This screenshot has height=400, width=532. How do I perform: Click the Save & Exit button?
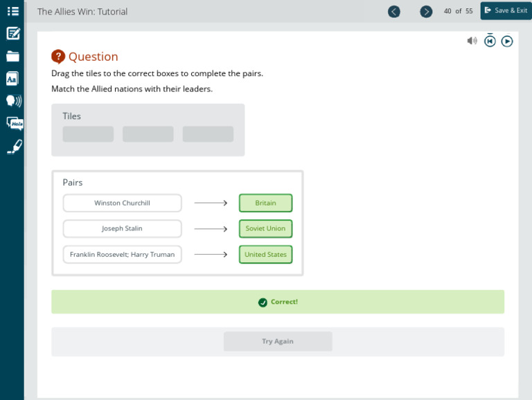pyautogui.click(x=506, y=10)
